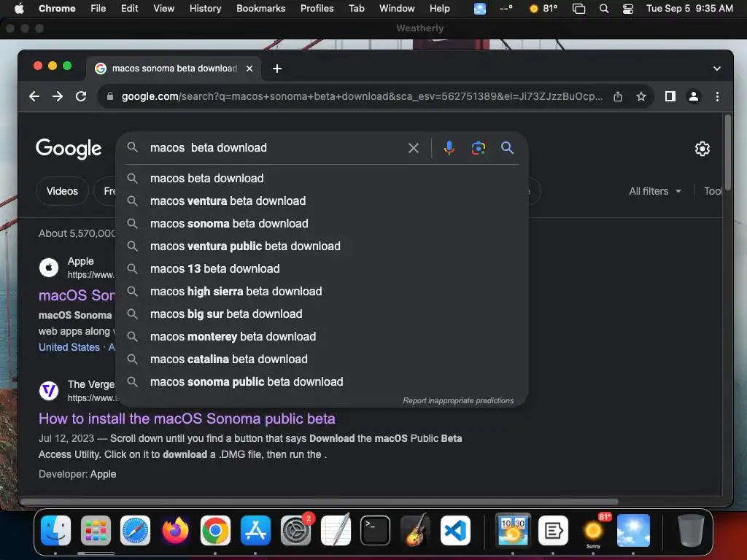The height and width of the screenshot is (560, 747).
Task: Open Spotlight search in menu bar
Action: point(603,9)
